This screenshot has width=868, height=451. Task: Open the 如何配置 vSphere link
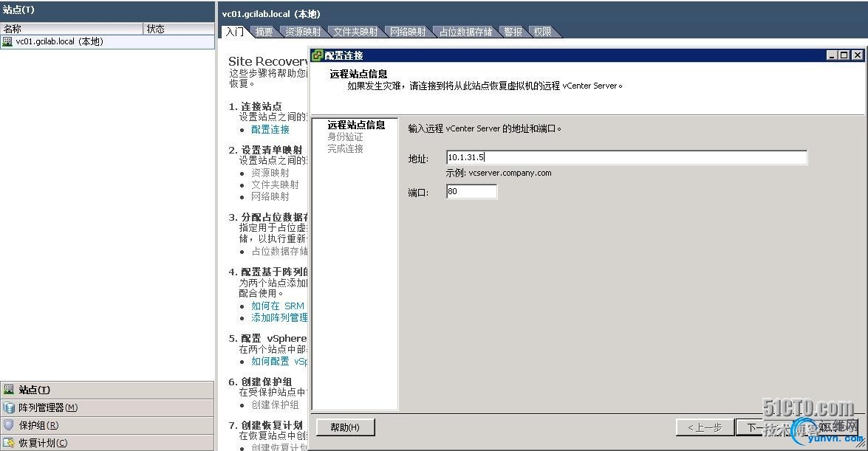[279, 362]
